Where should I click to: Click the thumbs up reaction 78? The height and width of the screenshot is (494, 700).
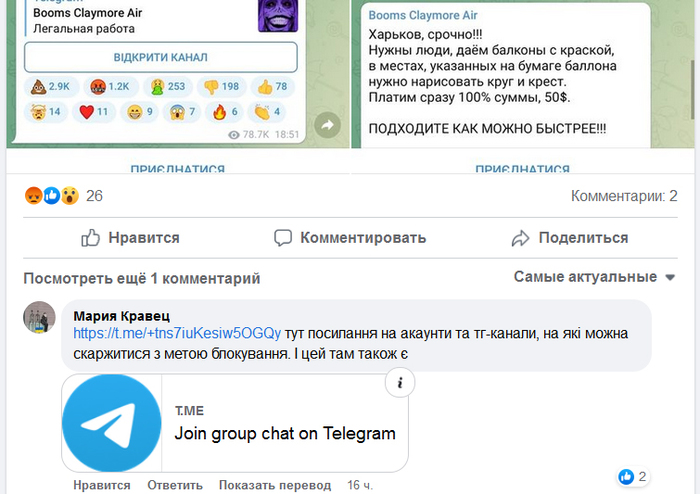point(273,87)
